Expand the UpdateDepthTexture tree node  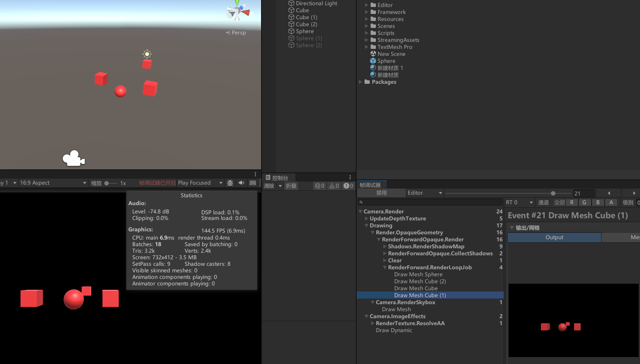(x=367, y=219)
